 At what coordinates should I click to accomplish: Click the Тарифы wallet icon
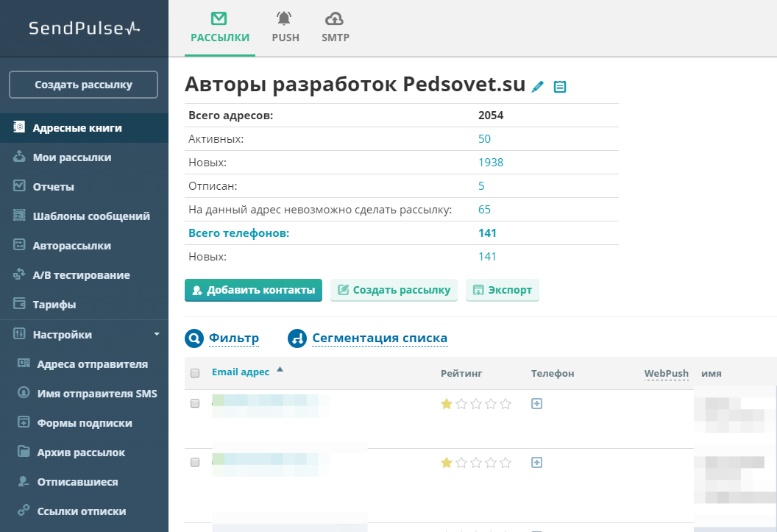[19, 303]
